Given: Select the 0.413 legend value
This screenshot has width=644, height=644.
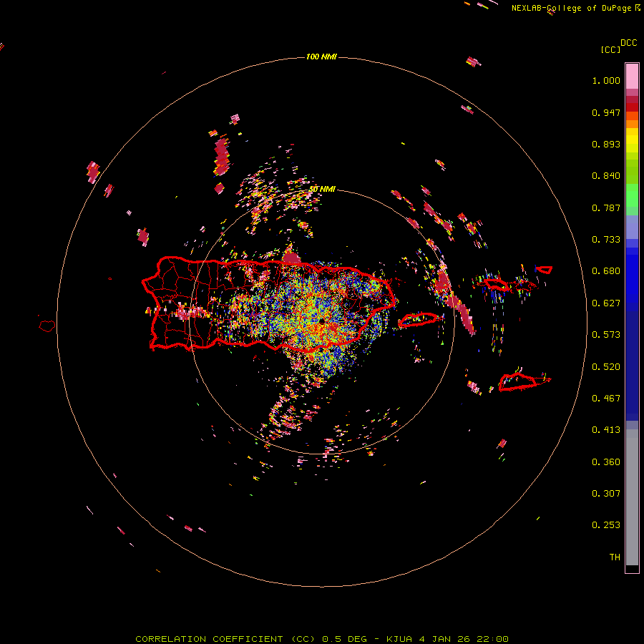Looking at the screenshot, I should tap(606, 431).
